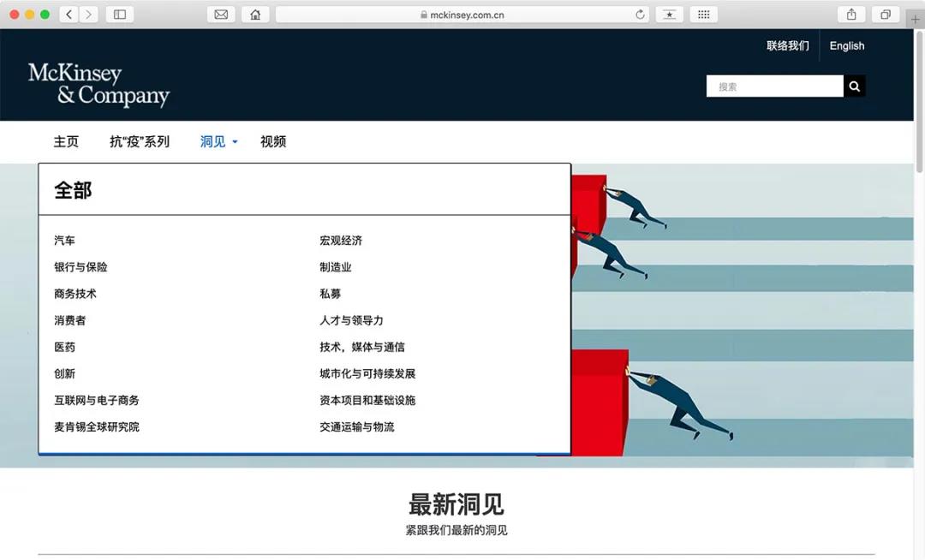Click the magnifying glass search icon
925x560 pixels.
853,86
